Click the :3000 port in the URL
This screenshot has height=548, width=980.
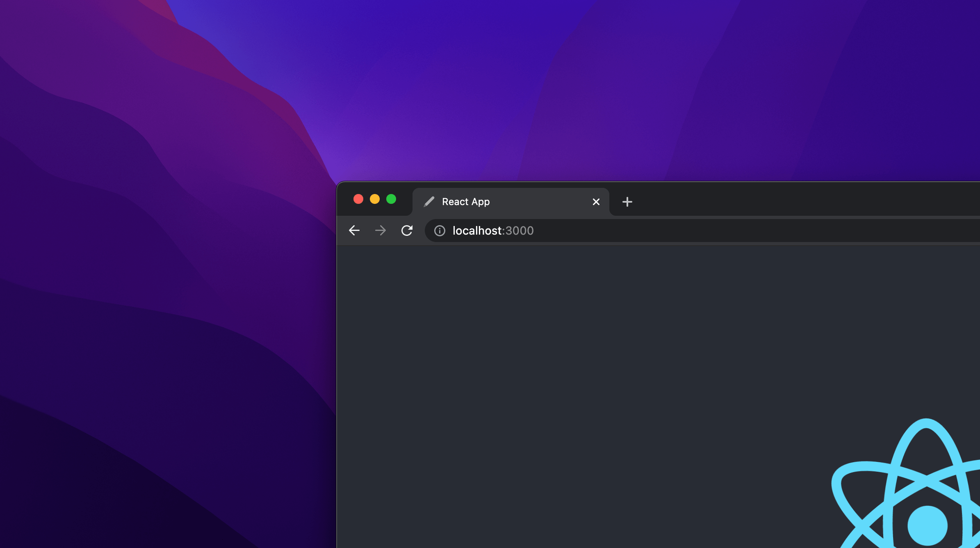tap(519, 231)
